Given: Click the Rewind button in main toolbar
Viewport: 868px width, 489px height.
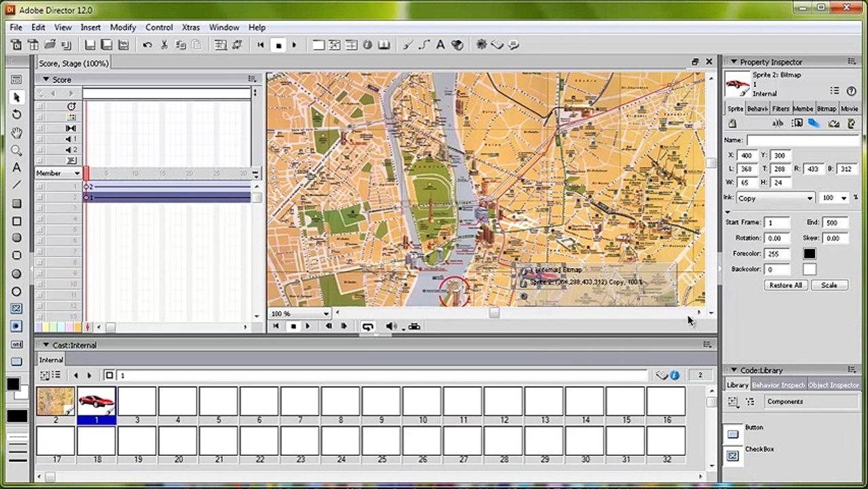Looking at the screenshot, I should point(261,45).
